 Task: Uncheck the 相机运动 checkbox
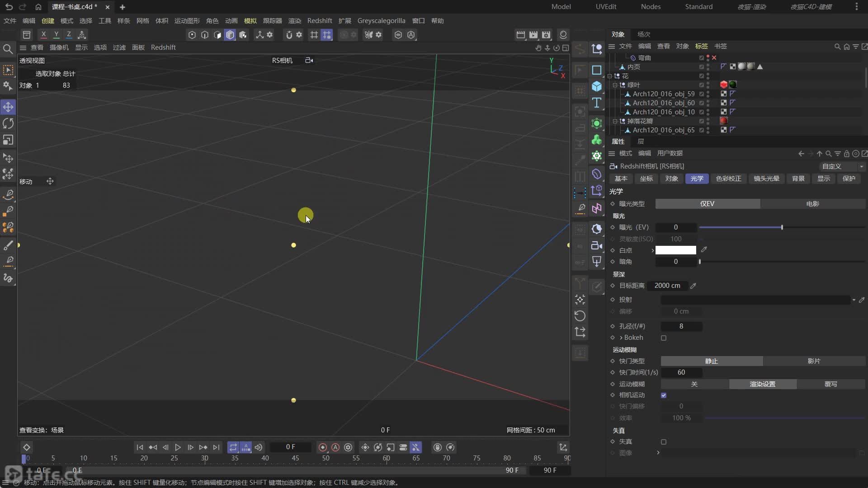click(x=664, y=395)
